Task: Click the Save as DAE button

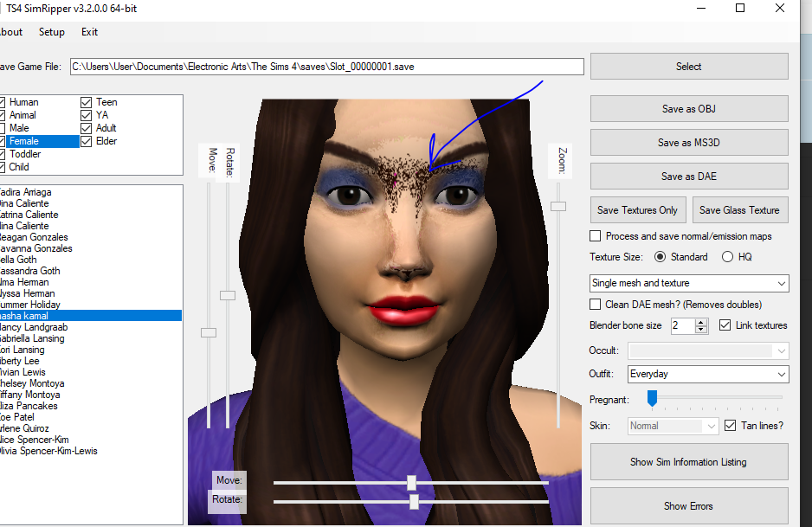Action: tap(688, 176)
